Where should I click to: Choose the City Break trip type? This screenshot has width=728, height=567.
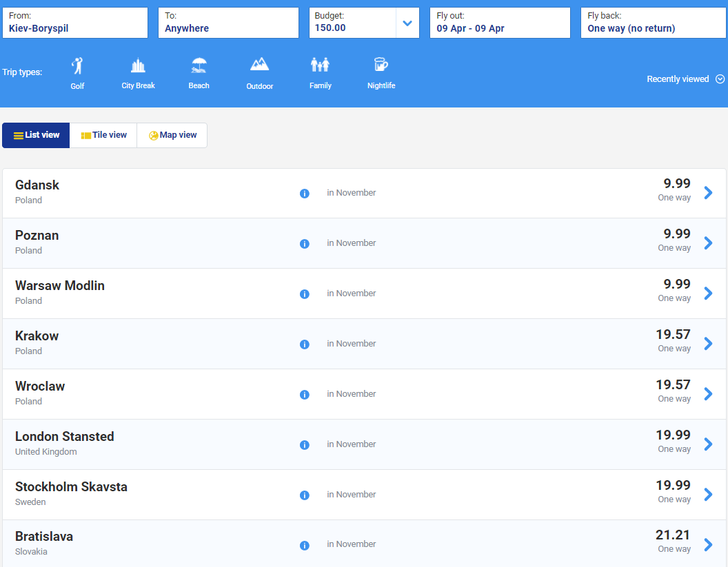(138, 67)
